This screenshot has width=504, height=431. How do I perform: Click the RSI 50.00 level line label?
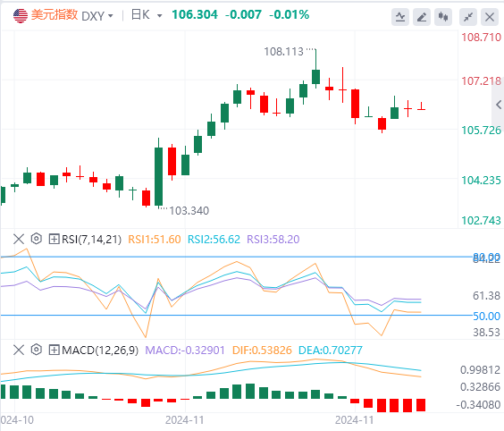tap(487, 316)
